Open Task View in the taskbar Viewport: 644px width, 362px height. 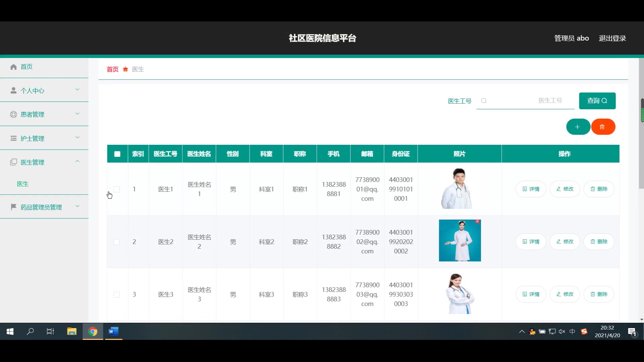pos(50,331)
